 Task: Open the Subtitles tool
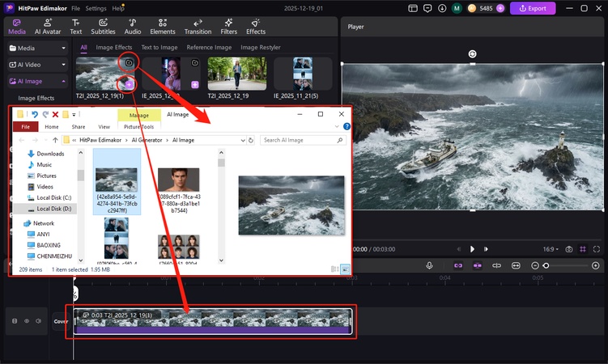pos(103,24)
